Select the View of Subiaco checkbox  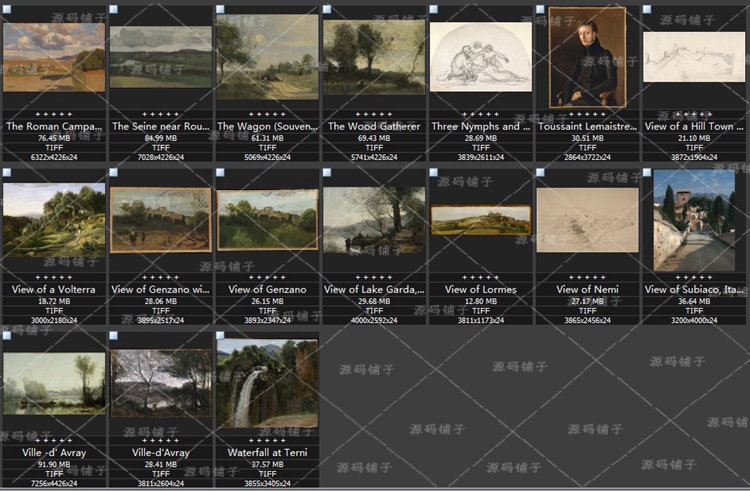point(647,172)
